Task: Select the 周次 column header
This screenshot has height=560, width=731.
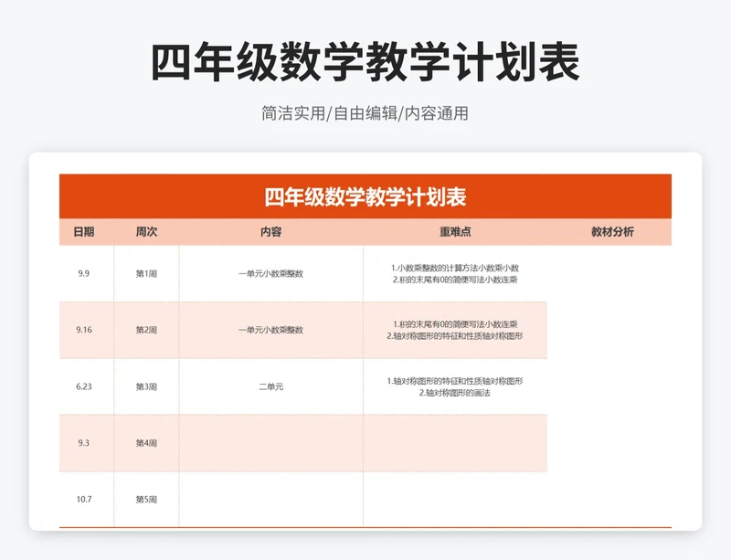Action: [x=146, y=232]
